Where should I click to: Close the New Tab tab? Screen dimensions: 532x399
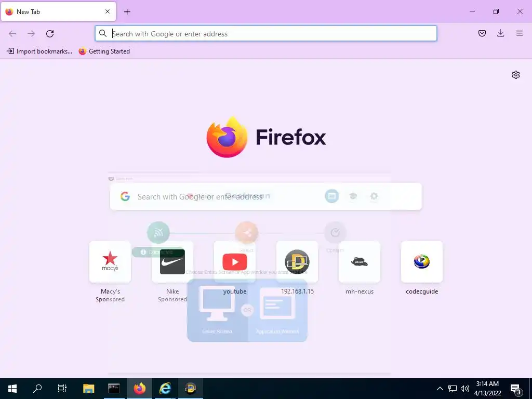click(x=108, y=11)
